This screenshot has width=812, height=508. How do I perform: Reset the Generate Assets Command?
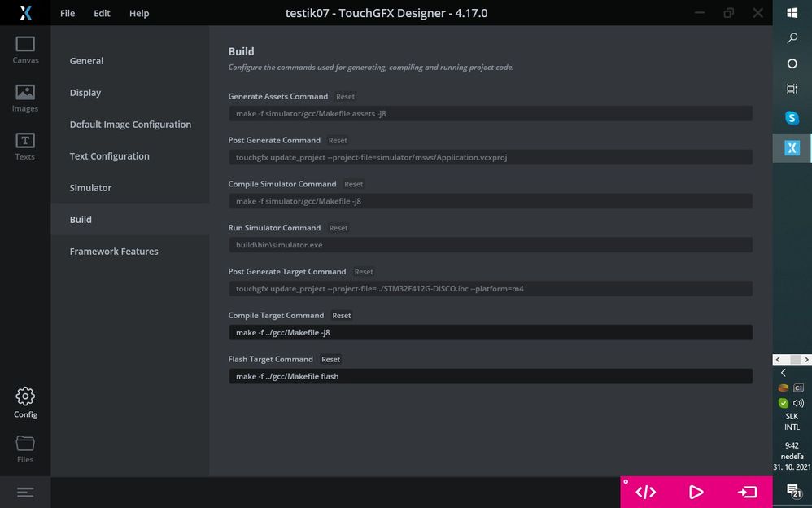click(x=345, y=96)
